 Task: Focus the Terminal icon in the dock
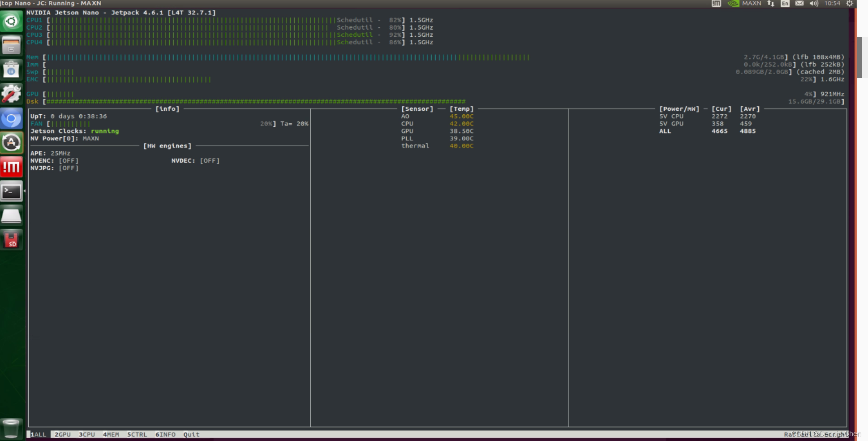point(11,192)
